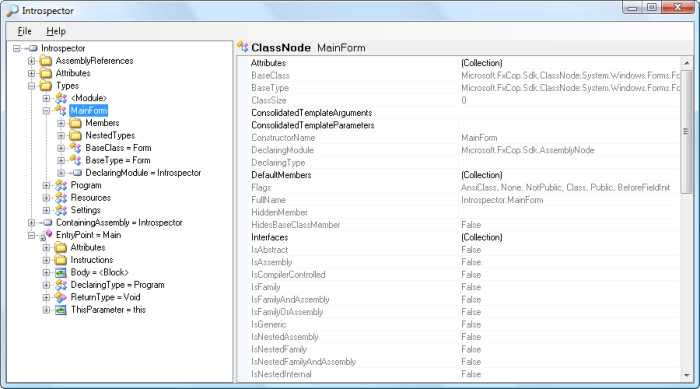700x389 pixels.
Task: Collapse the root Introspector node
Action: [x=17, y=48]
